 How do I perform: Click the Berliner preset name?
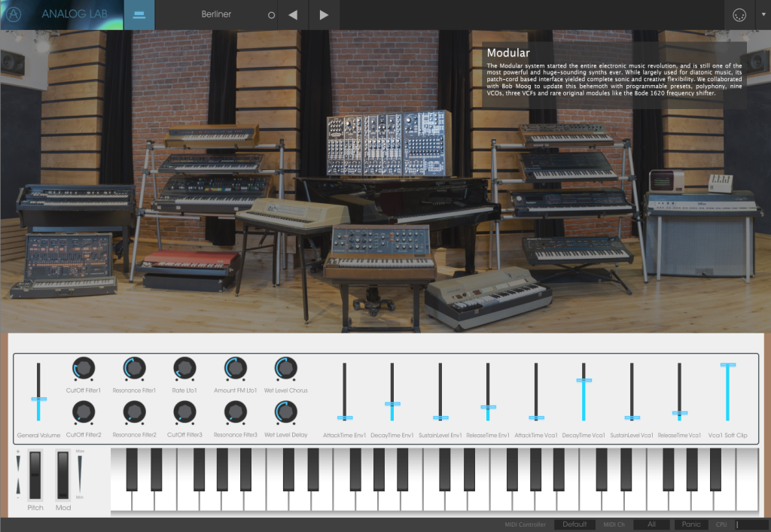(x=216, y=14)
